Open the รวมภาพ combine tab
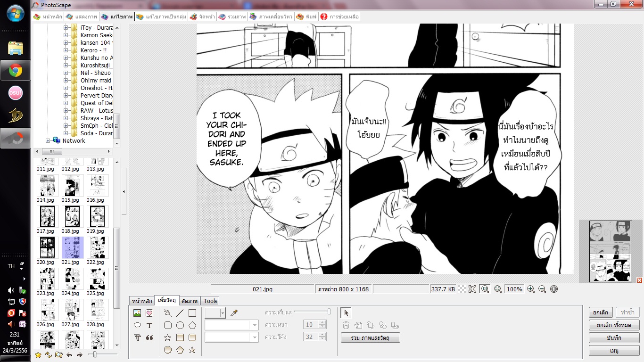The width and height of the screenshot is (644, 362). point(232,17)
